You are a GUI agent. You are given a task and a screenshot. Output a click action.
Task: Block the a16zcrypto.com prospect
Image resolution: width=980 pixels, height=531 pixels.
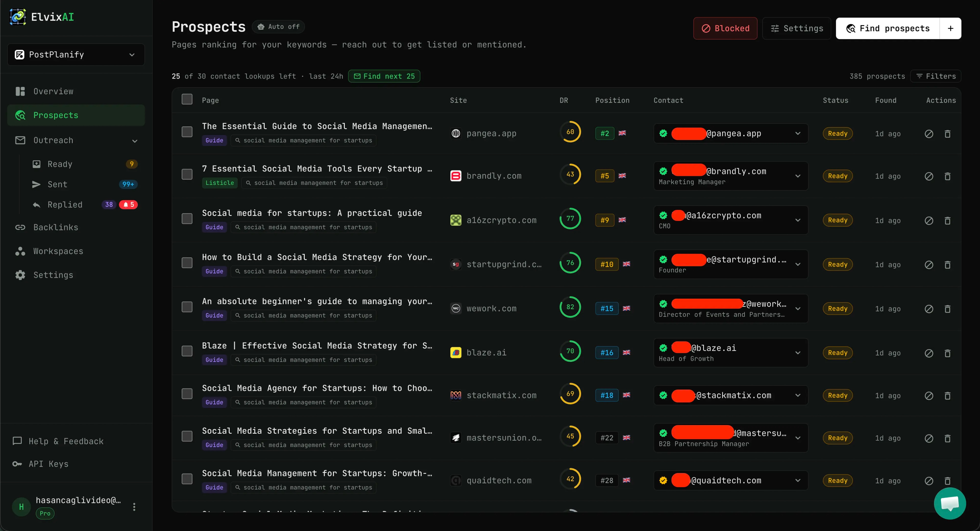pyautogui.click(x=929, y=220)
